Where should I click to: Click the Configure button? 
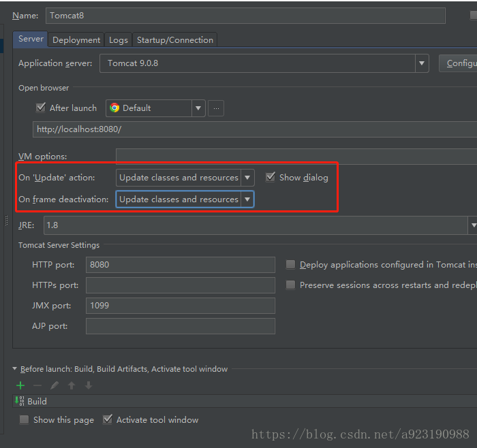click(x=458, y=63)
